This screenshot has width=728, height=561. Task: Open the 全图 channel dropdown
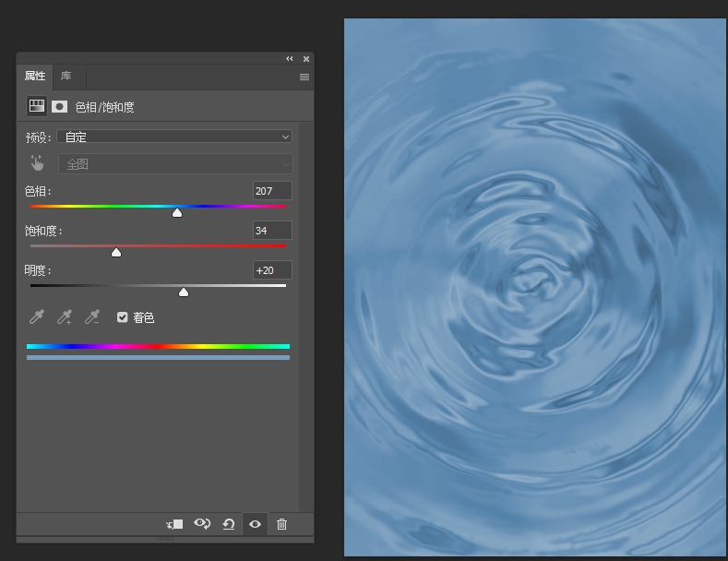tap(175, 164)
